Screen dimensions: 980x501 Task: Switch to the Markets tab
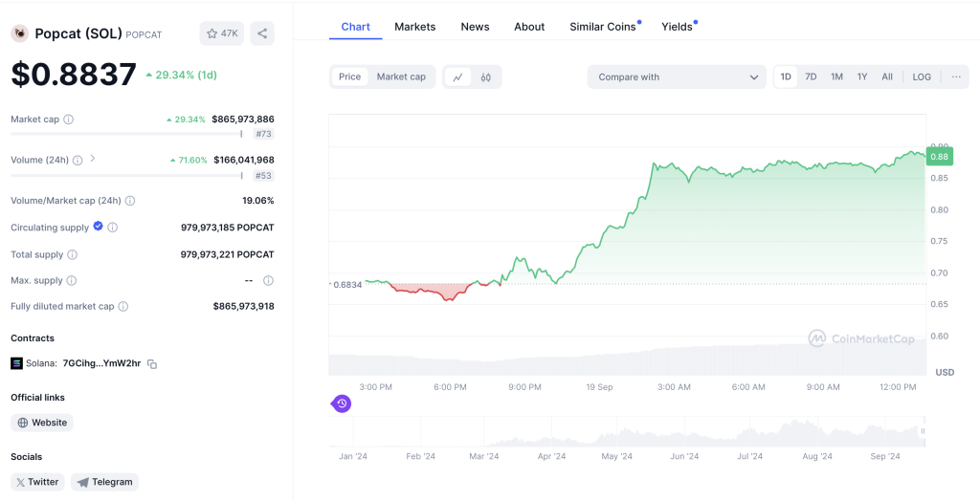click(x=415, y=27)
